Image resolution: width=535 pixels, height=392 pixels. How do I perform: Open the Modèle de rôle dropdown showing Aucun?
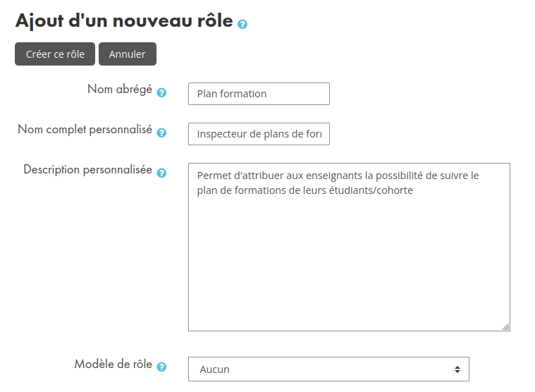328,369
